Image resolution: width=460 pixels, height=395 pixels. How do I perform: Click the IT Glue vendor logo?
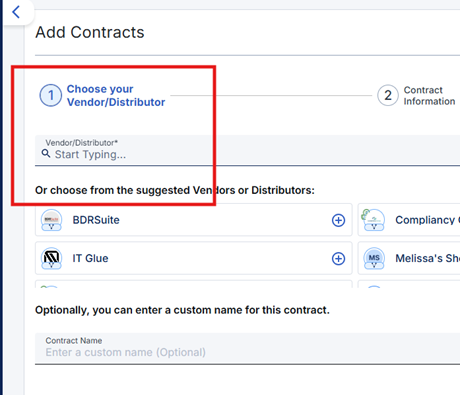coord(51,258)
